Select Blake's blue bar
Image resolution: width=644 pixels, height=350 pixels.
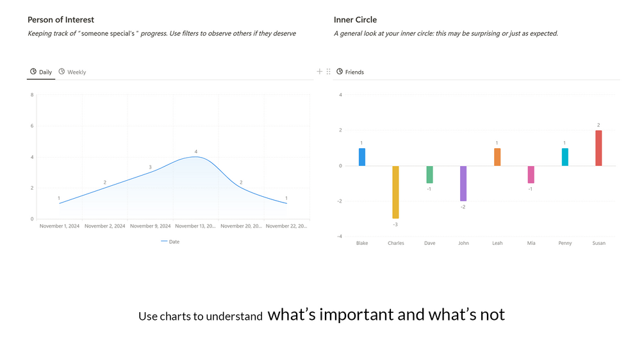pyautogui.click(x=362, y=157)
